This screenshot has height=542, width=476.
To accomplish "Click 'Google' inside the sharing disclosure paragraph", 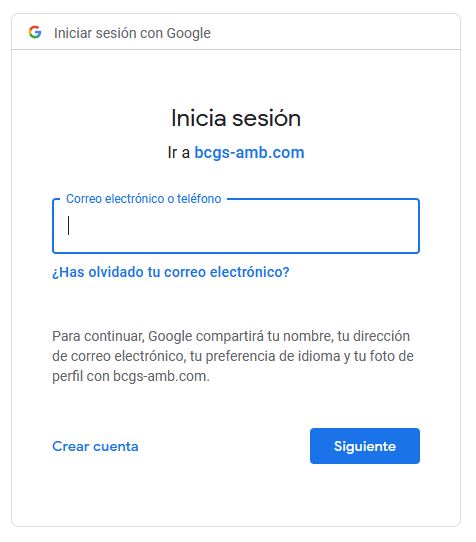I will 170,336.
